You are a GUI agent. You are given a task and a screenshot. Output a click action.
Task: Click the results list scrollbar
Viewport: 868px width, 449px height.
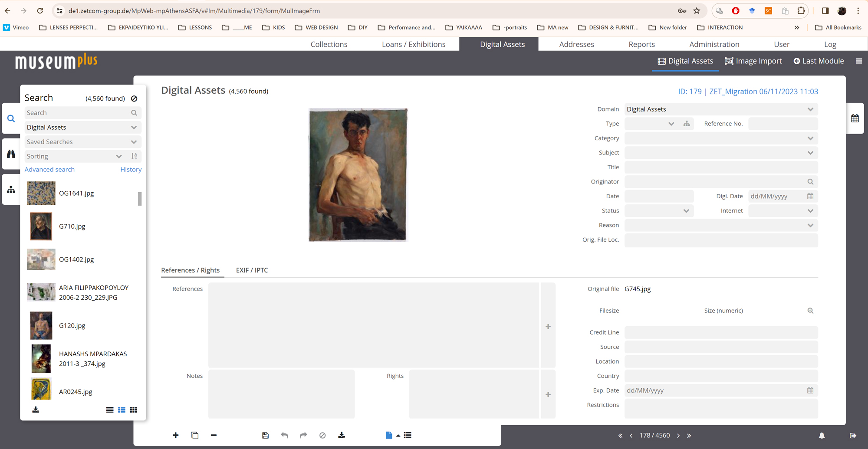[140, 198]
